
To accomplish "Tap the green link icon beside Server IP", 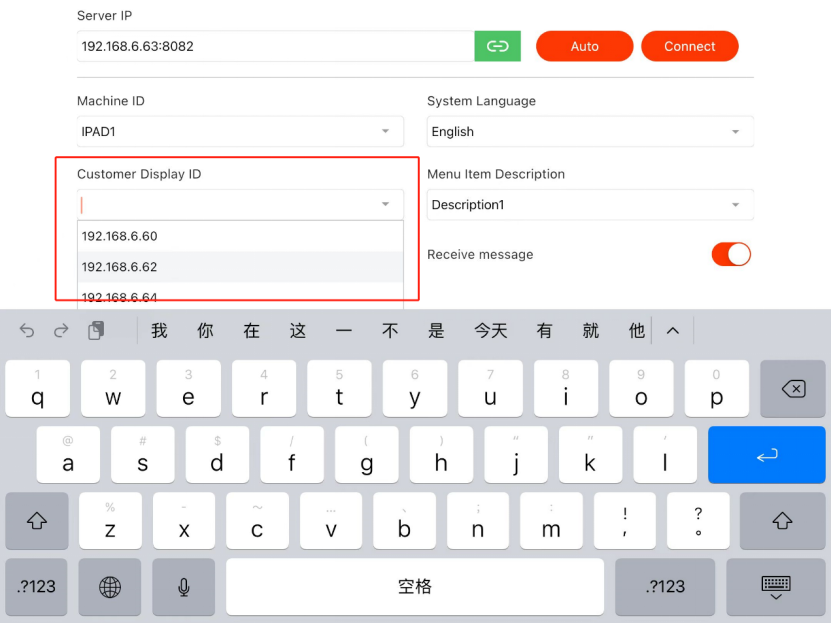I will pyautogui.click(x=497, y=46).
